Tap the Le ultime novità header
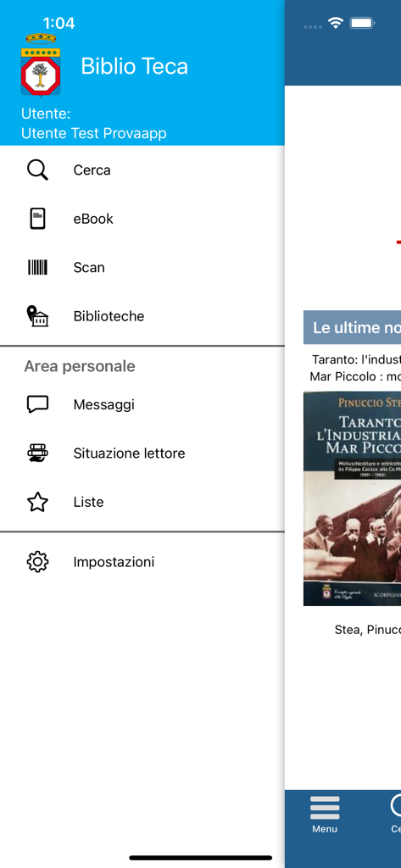The width and height of the screenshot is (401, 868). coord(353,328)
